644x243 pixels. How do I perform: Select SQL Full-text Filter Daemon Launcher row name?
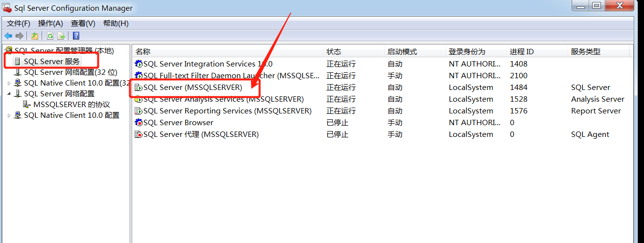click(231, 76)
